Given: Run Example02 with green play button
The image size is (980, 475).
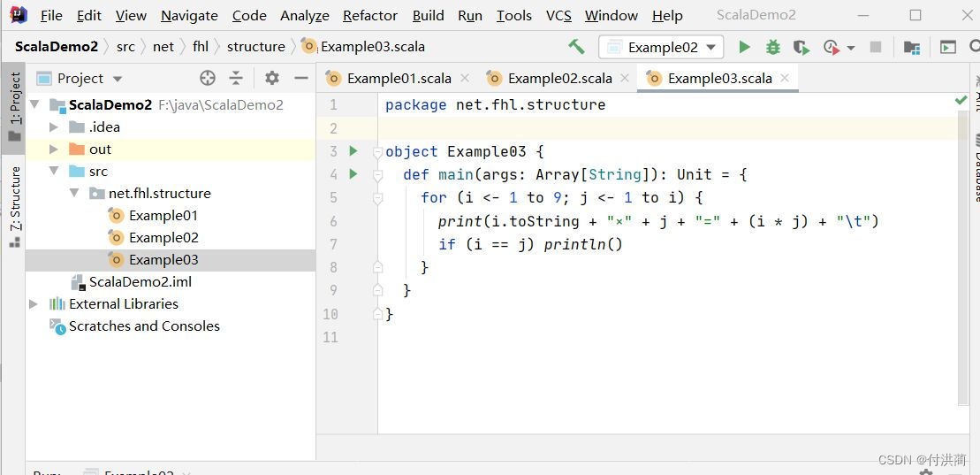Looking at the screenshot, I should click(744, 47).
